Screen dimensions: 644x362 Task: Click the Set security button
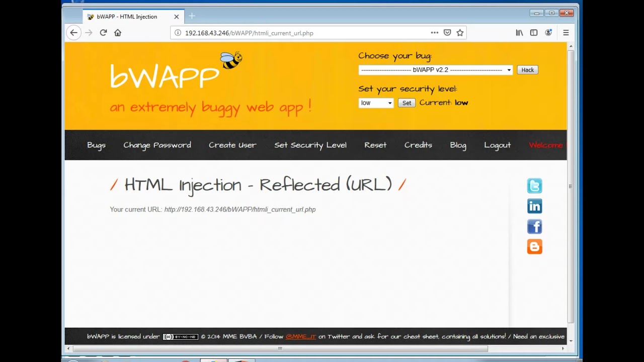[407, 103]
